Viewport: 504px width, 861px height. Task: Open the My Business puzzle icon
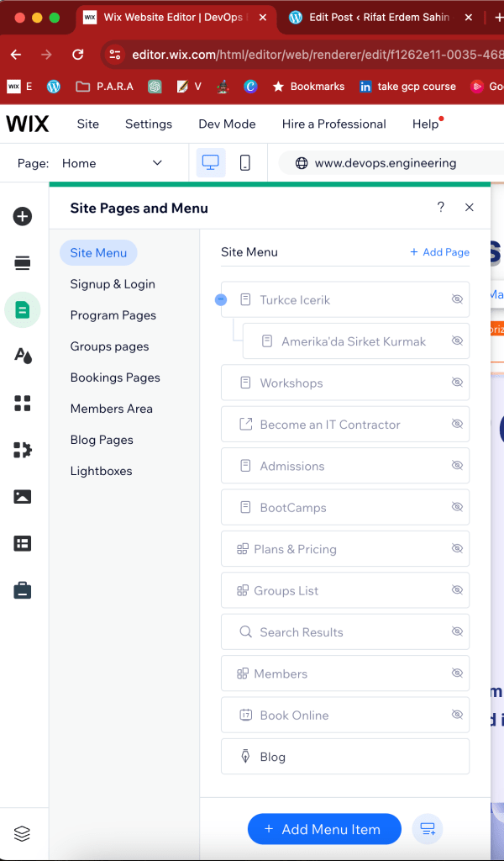[23, 450]
